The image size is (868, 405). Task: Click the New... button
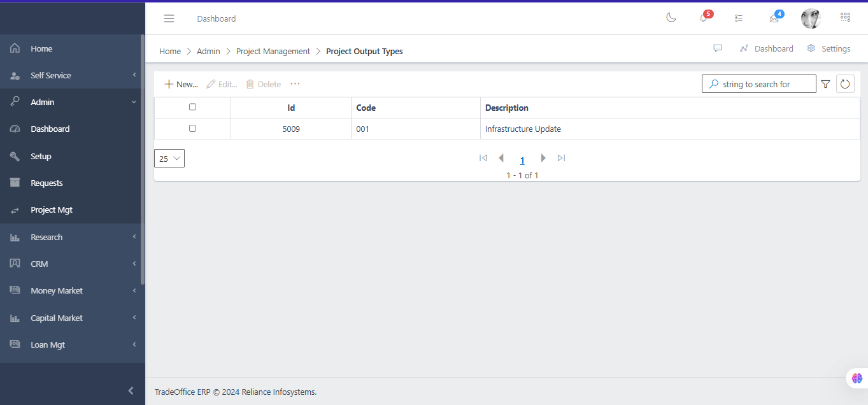[181, 84]
